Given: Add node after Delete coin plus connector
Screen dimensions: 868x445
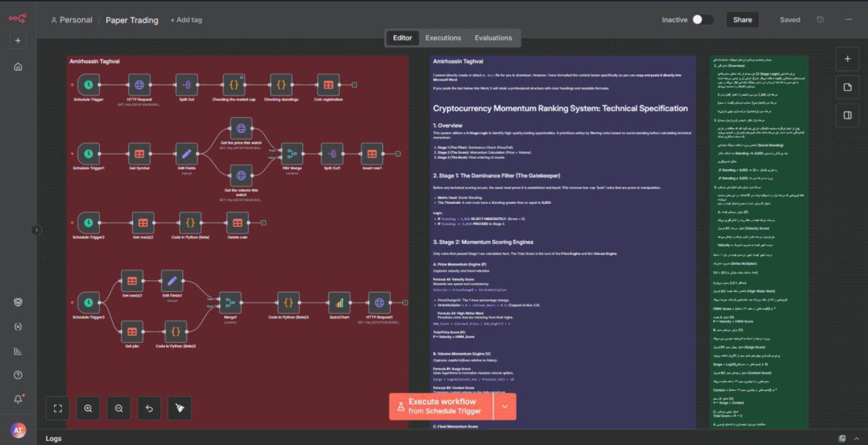Looking at the screenshot, I should click(263, 223).
